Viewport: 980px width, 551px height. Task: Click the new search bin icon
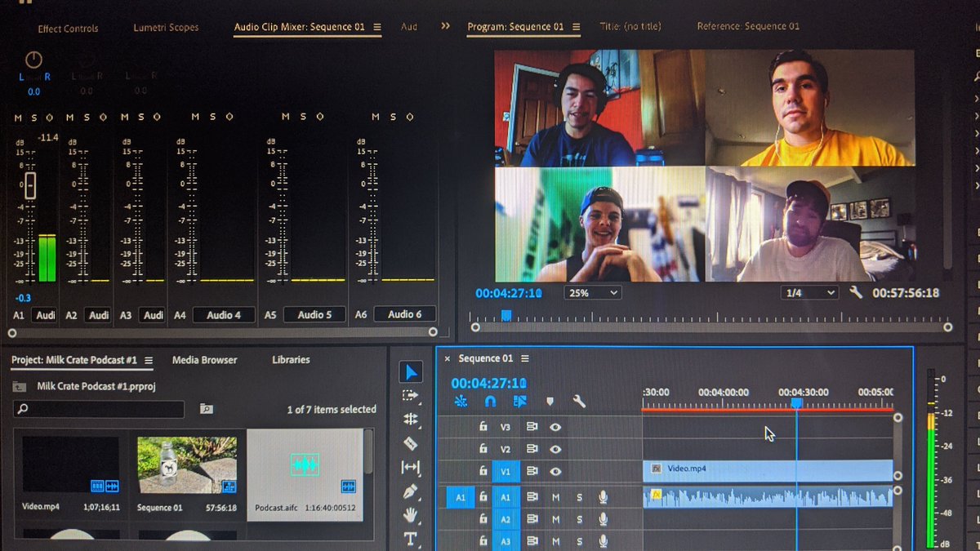point(206,409)
